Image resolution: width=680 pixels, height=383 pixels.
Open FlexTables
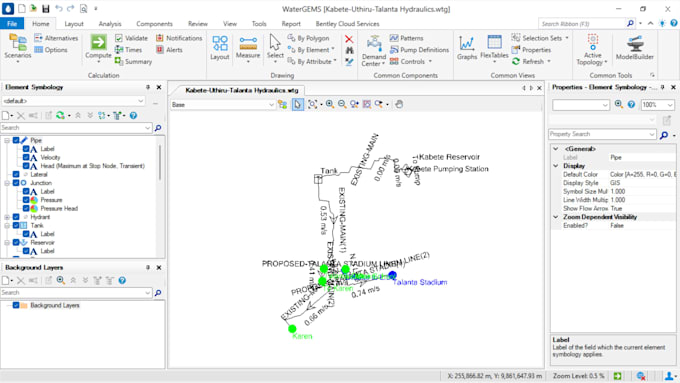click(494, 49)
